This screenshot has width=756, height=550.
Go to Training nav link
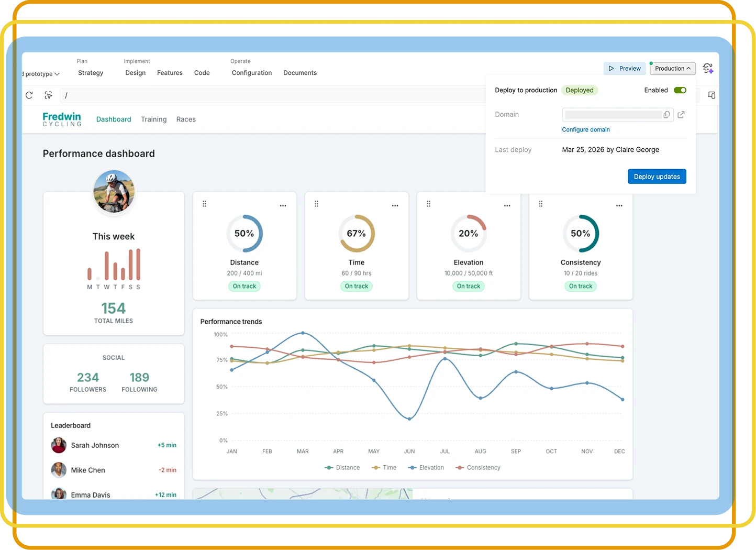(x=154, y=119)
